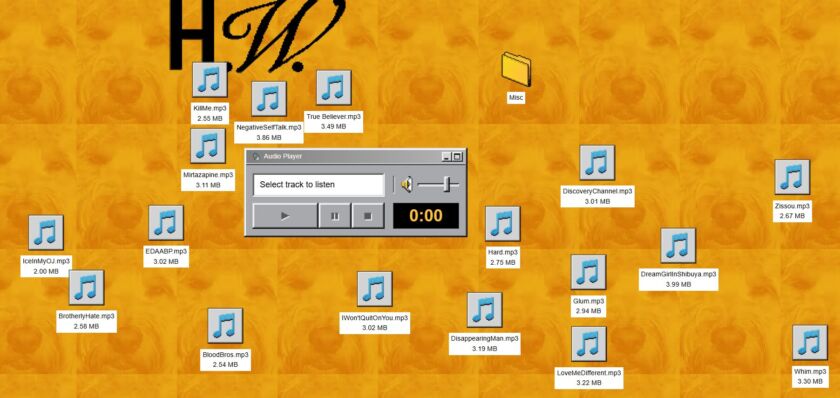Open the Misc folder
The image size is (840, 398).
516,69
